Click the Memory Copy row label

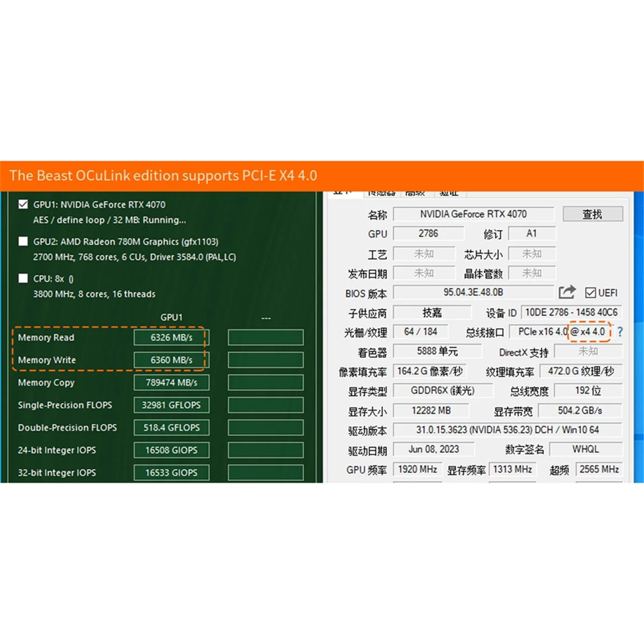pyautogui.click(x=46, y=383)
